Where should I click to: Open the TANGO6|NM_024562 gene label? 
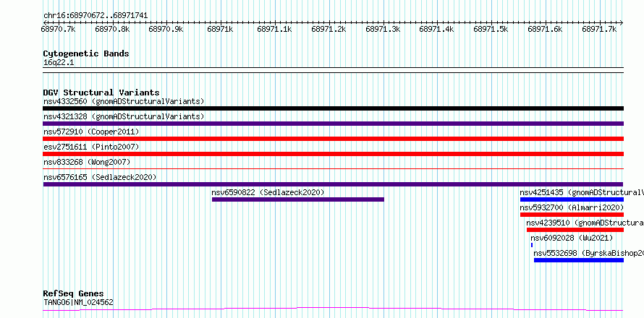78,302
